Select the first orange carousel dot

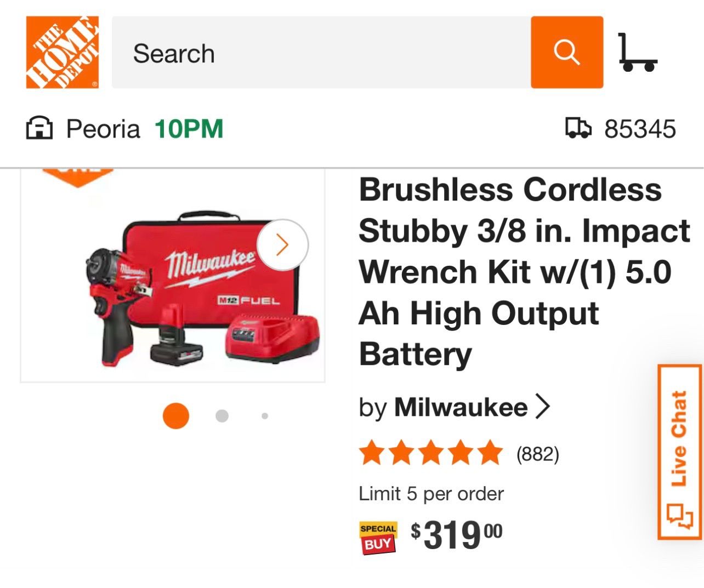(x=176, y=415)
